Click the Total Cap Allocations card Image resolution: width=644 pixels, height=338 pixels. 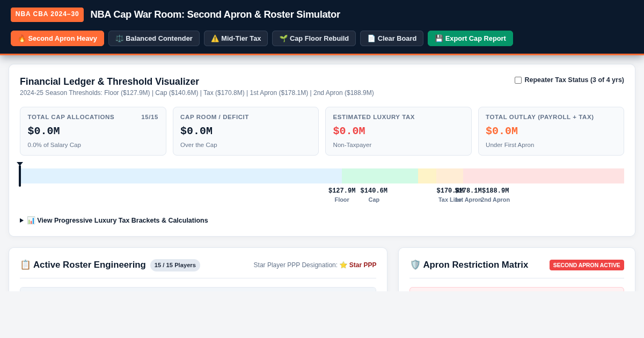(93, 131)
